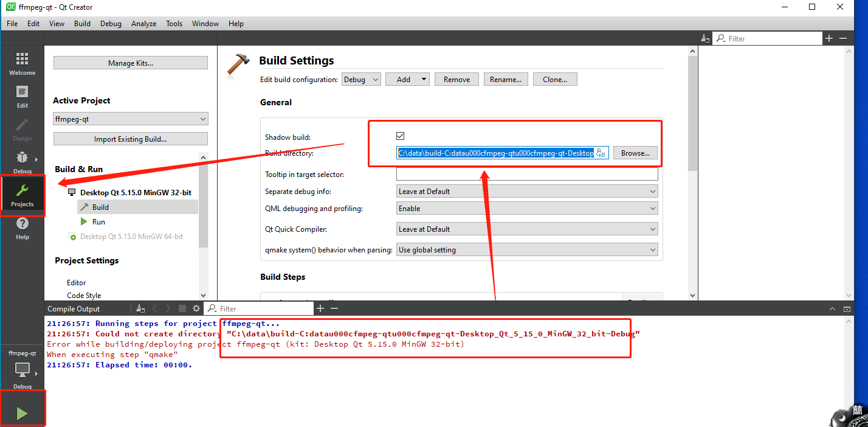The height and width of the screenshot is (427, 868).
Task: Open the File menu
Action: coord(12,24)
